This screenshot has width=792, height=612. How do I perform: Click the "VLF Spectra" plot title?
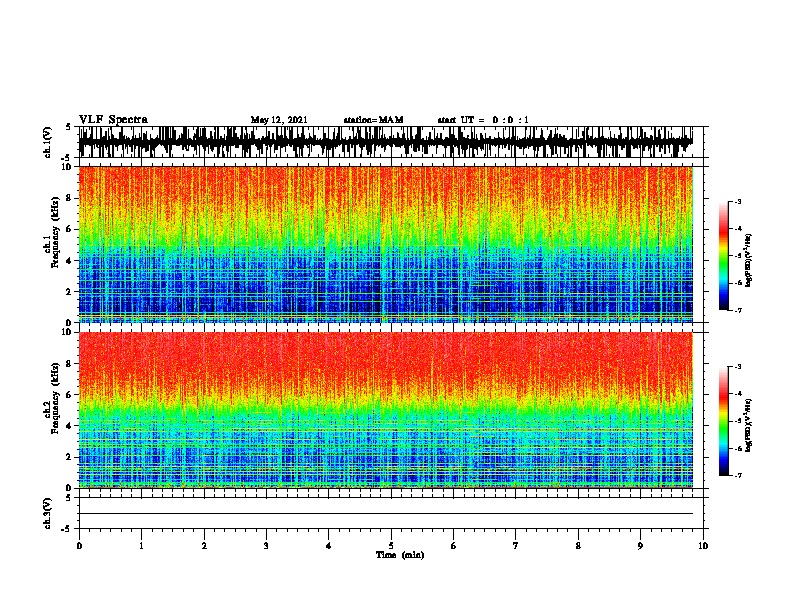pos(113,120)
